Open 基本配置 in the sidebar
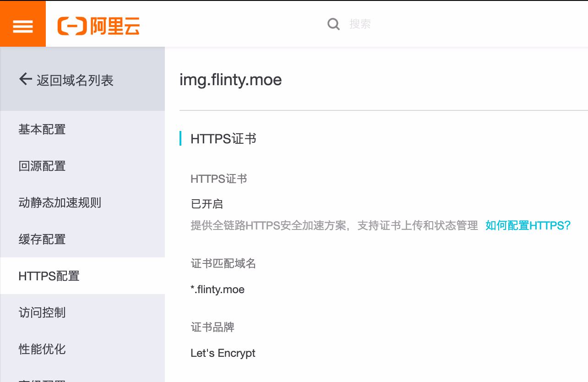This screenshot has height=382, width=588. point(42,129)
